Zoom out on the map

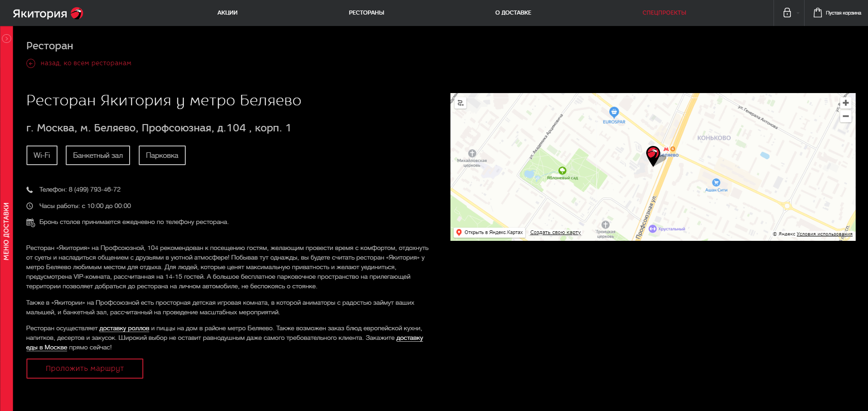[x=846, y=116]
